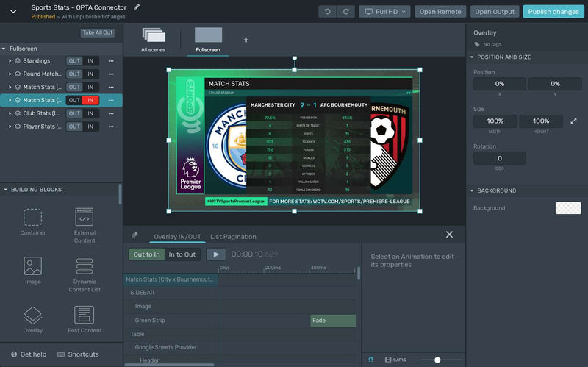Screen dimensions: 588x367
Task: Switch Standings overlay to IN
Action: [90, 61]
